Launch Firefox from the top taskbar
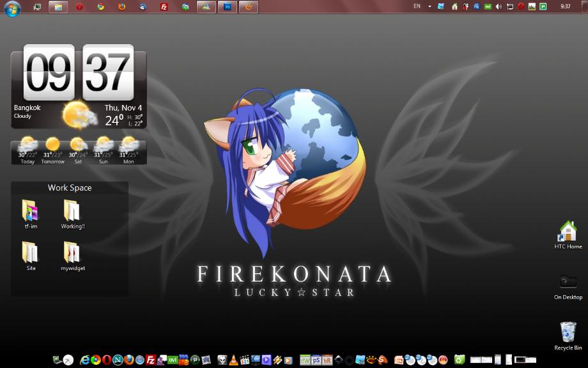588x368 pixels. pos(121,7)
